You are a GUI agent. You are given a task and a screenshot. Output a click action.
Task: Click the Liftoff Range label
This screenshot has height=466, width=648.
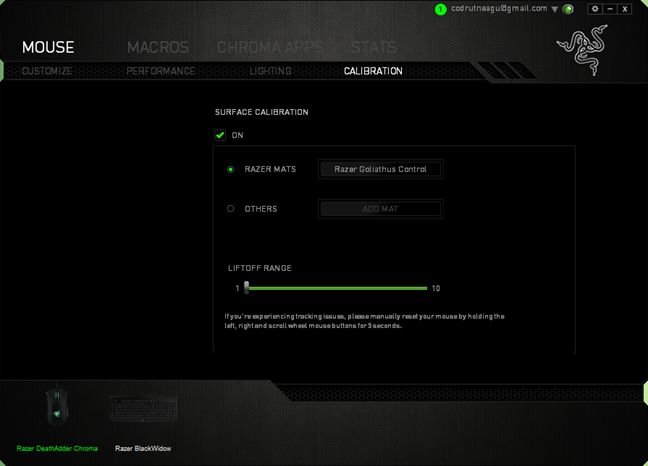(x=260, y=268)
